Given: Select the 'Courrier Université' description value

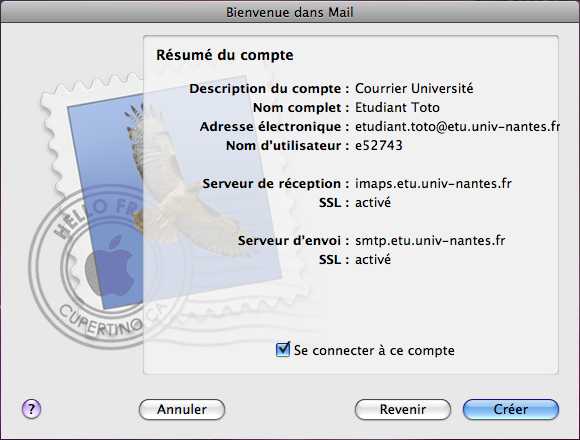Looking at the screenshot, I should tap(414, 88).
